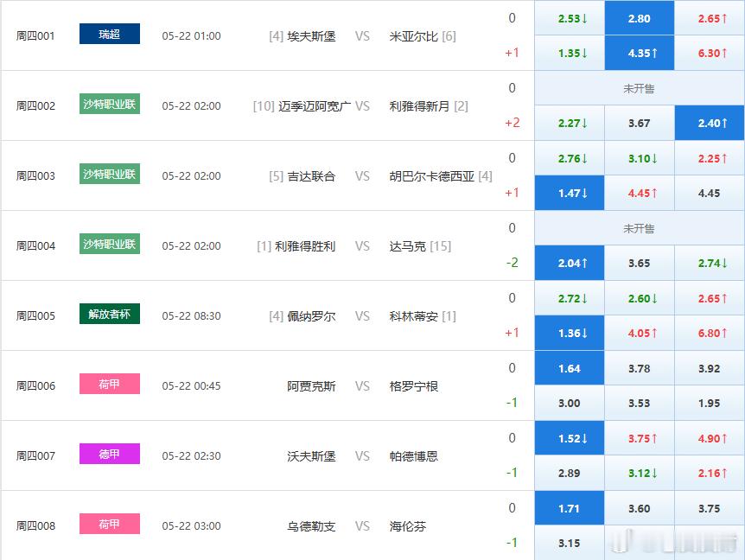This screenshot has height=560, width=745.
Task: Click match number 周四001
Action: 35,36
